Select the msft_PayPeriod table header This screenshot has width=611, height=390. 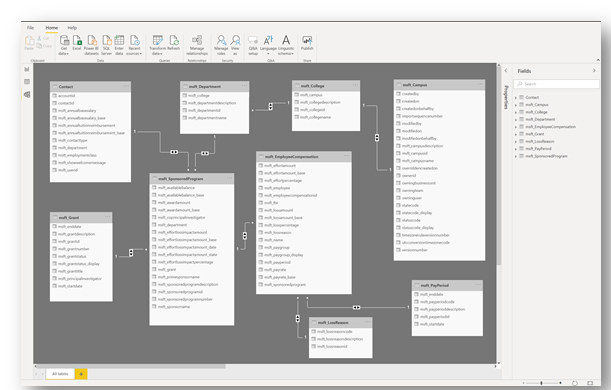tap(447, 285)
